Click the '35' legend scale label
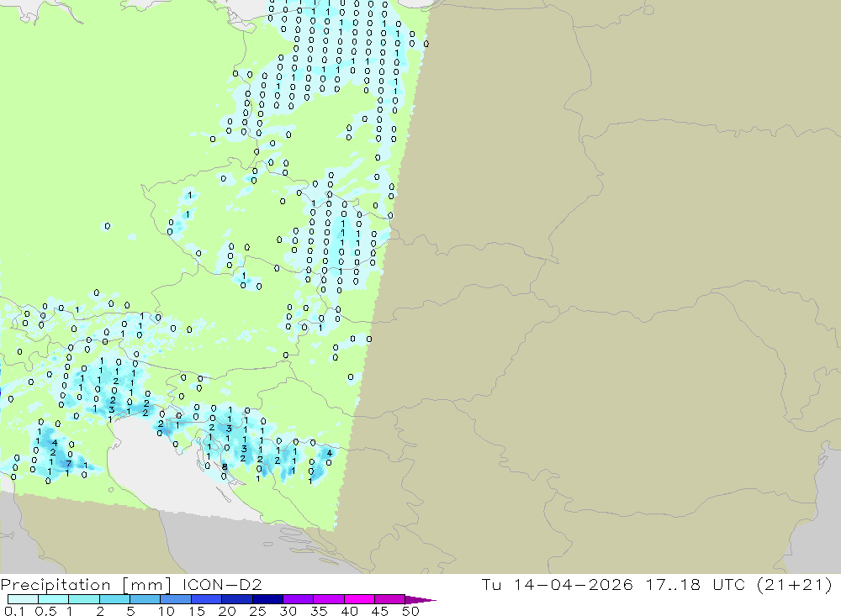841x616 pixels. tap(319, 611)
